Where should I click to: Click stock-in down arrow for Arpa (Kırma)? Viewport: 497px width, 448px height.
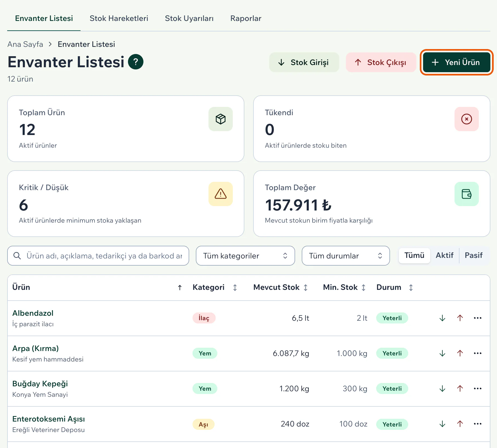click(x=442, y=353)
